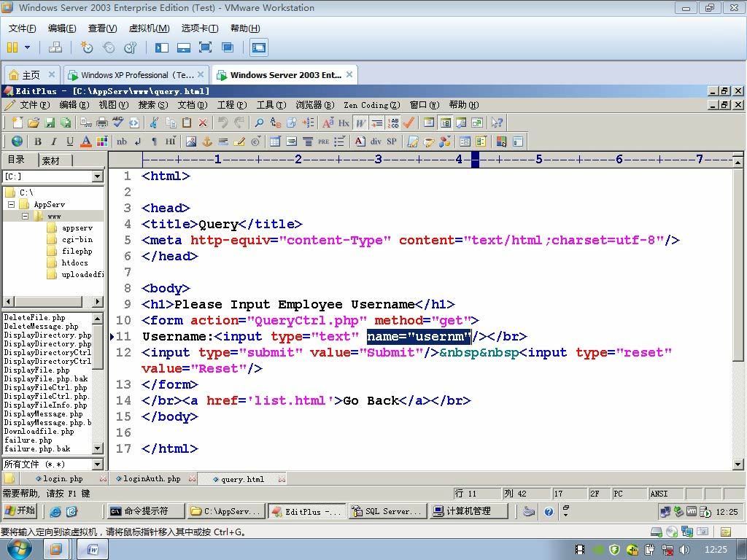
Task: Click the New document icon in EditPlus toolbar
Action: pyautogui.click(x=18, y=122)
